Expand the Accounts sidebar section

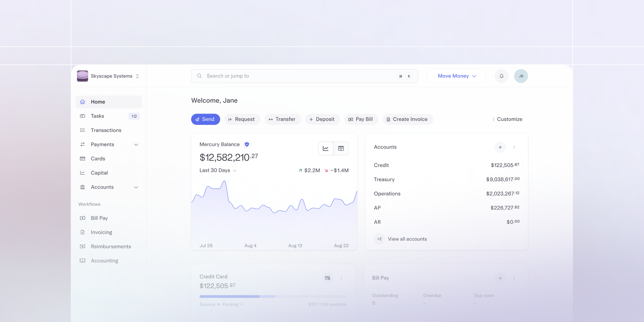pos(136,187)
